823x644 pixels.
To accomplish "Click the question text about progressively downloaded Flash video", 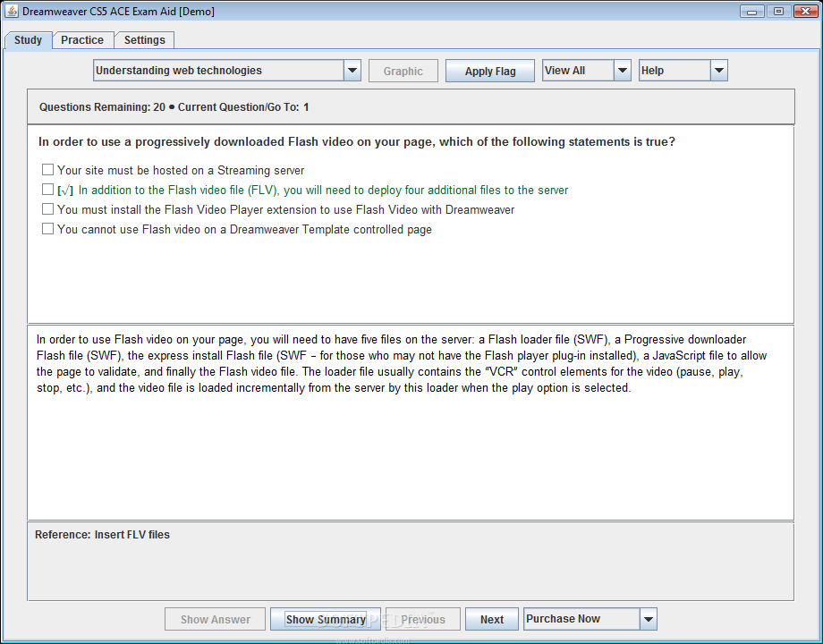I will pos(356,141).
